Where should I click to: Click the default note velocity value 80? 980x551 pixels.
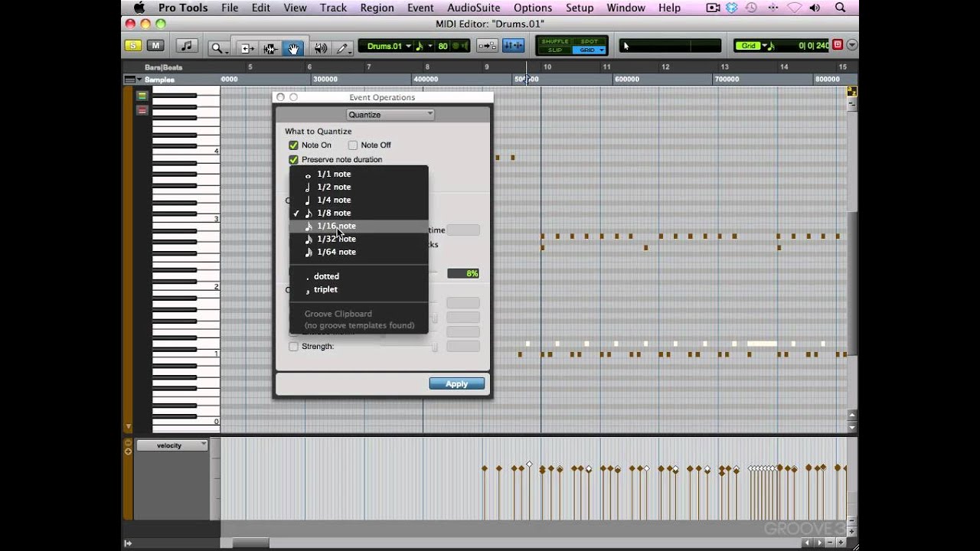(443, 46)
